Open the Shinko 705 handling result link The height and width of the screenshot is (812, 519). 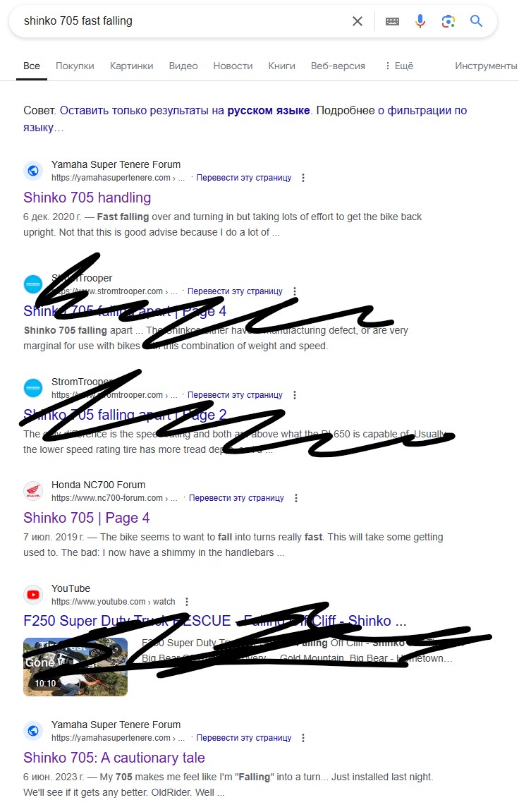[87, 198]
